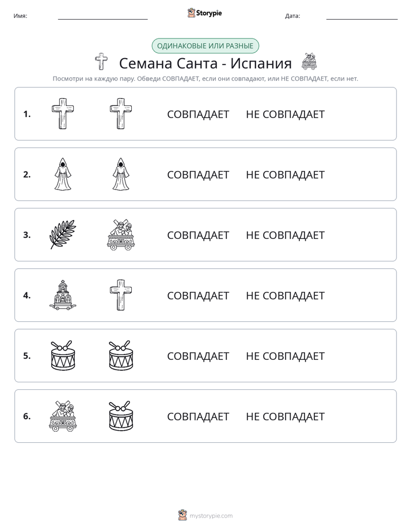Click the shrine float icon in row 4
This screenshot has width=411, height=532.
point(63,295)
